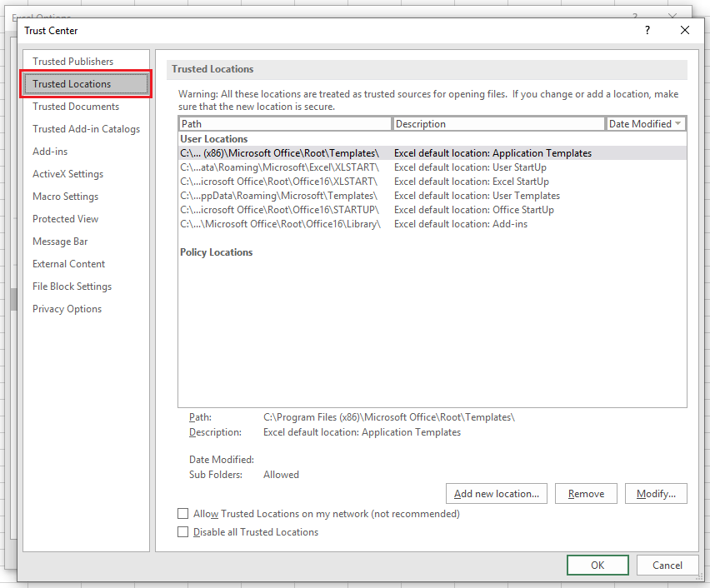Open Macro Settings category
This screenshot has width=710, height=588.
(65, 197)
